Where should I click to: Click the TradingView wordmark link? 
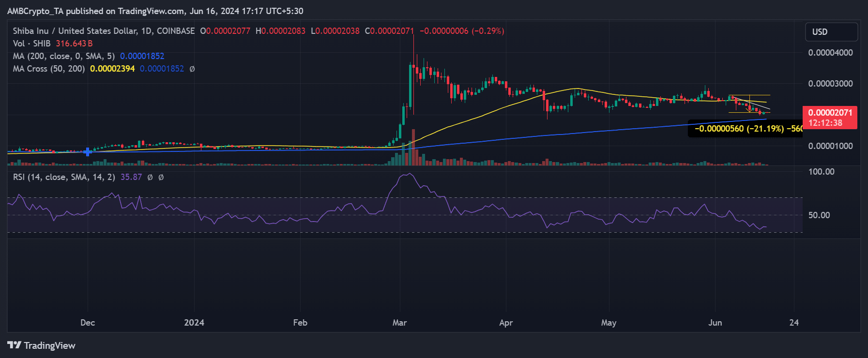[x=49, y=345]
